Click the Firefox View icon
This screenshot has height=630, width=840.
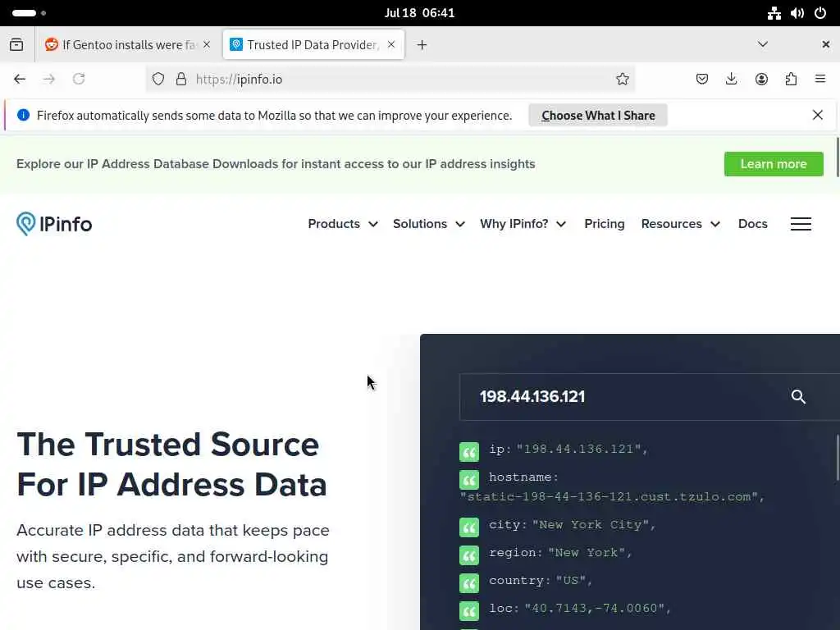coord(16,44)
